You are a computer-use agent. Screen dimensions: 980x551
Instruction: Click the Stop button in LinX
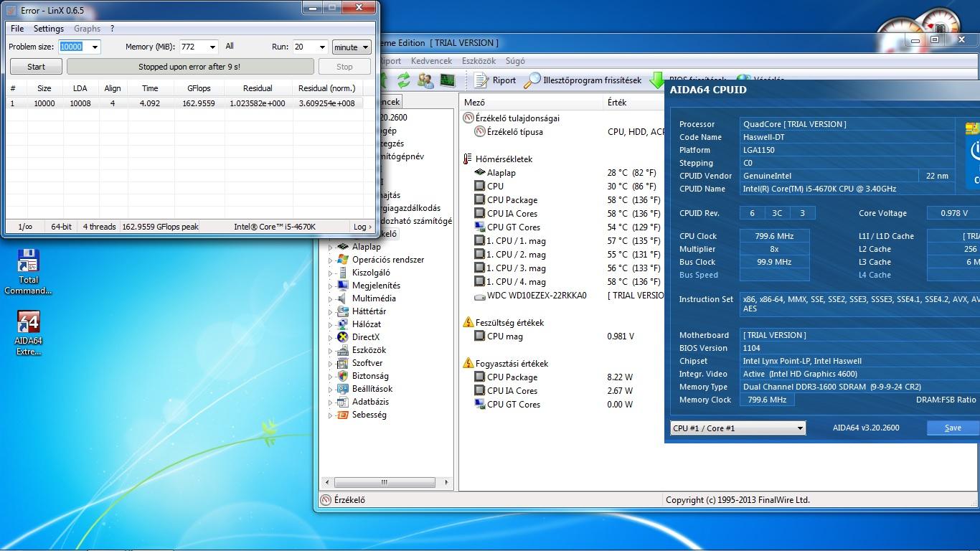pyautogui.click(x=344, y=67)
